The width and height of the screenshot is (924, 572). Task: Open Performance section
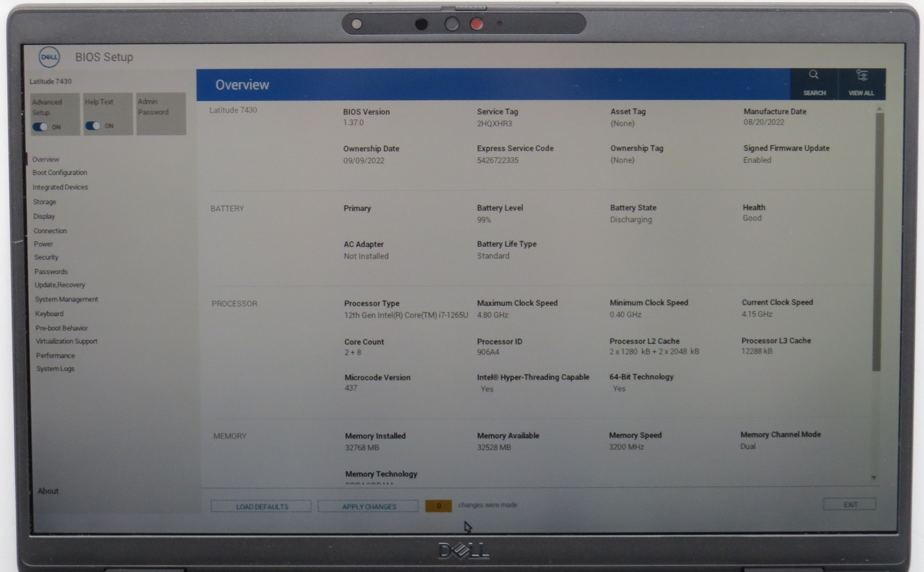coord(55,356)
